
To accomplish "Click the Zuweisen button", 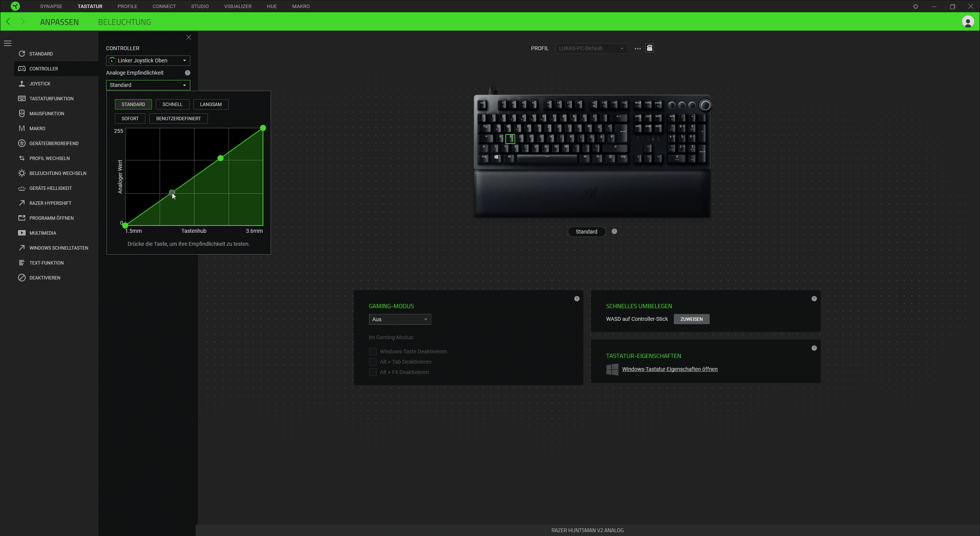I will [x=691, y=319].
